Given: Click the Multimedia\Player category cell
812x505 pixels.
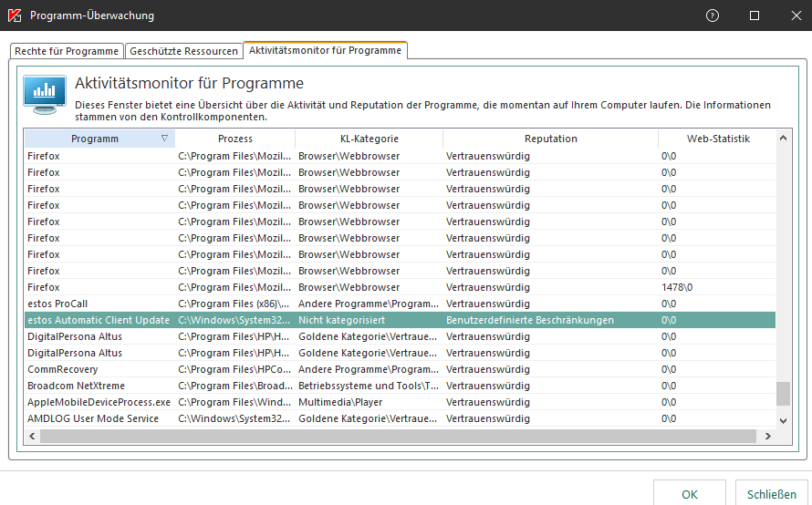Looking at the screenshot, I should [x=340, y=402].
